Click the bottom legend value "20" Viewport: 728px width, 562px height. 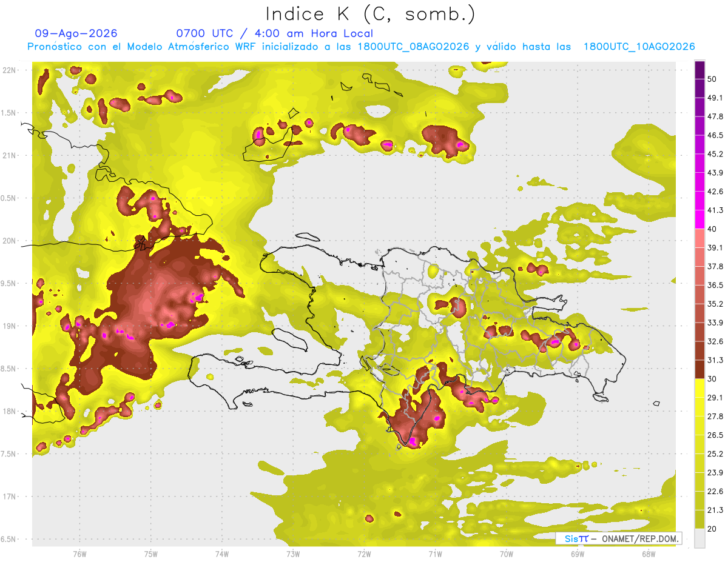click(x=712, y=529)
